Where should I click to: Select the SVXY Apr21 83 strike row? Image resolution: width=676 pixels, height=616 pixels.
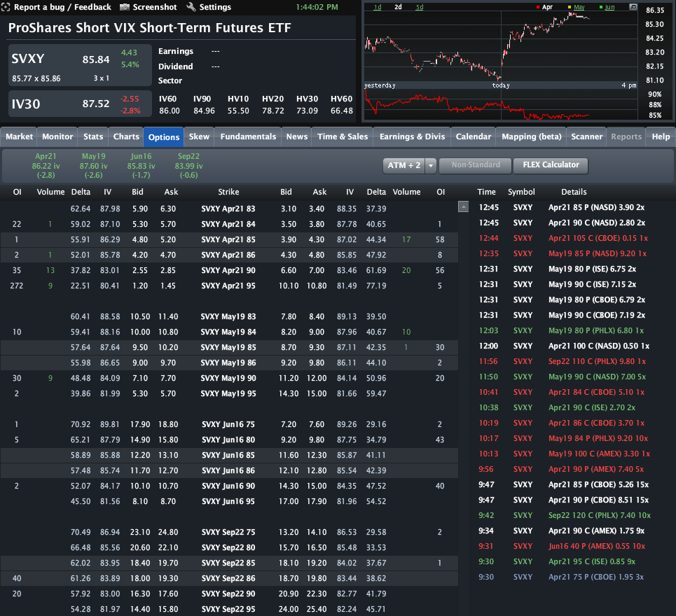click(x=229, y=209)
